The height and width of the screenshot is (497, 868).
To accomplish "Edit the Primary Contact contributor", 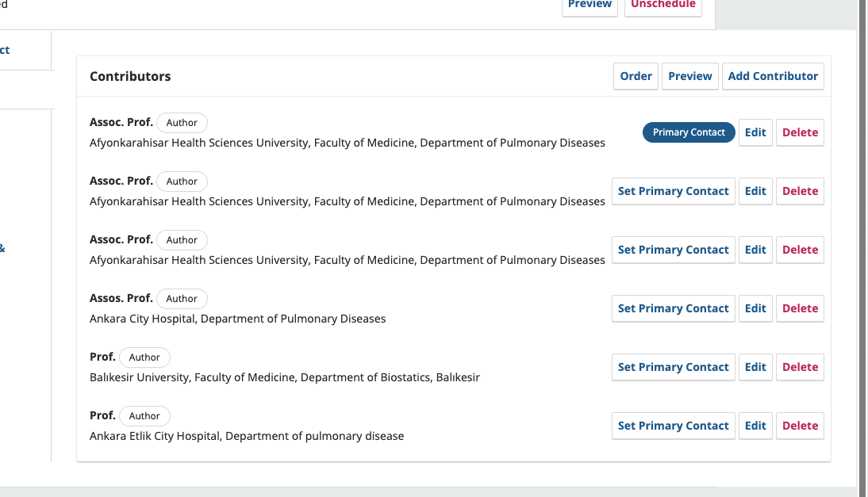I will (755, 132).
